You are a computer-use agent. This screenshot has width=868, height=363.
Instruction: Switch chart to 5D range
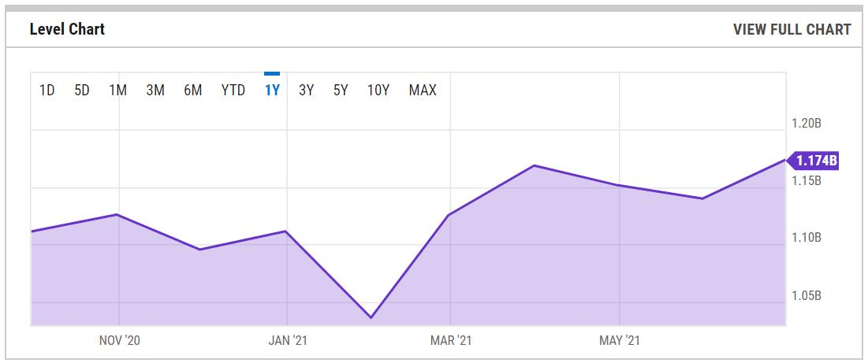tap(82, 91)
